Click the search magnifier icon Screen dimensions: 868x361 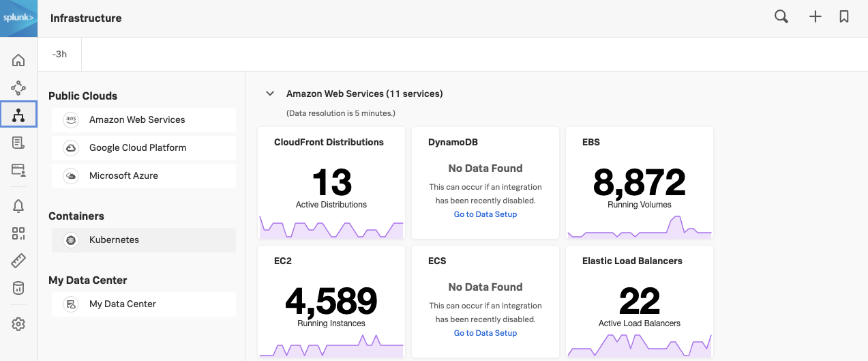[781, 17]
